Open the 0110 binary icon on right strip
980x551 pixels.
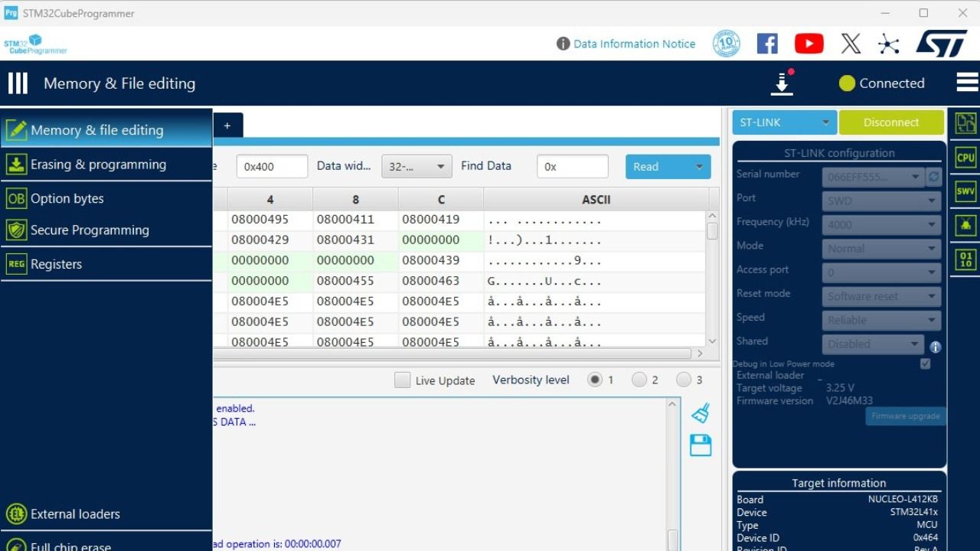tap(965, 259)
